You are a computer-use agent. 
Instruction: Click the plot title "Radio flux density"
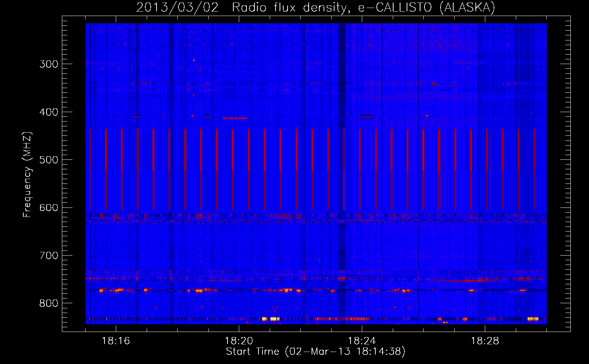click(289, 8)
